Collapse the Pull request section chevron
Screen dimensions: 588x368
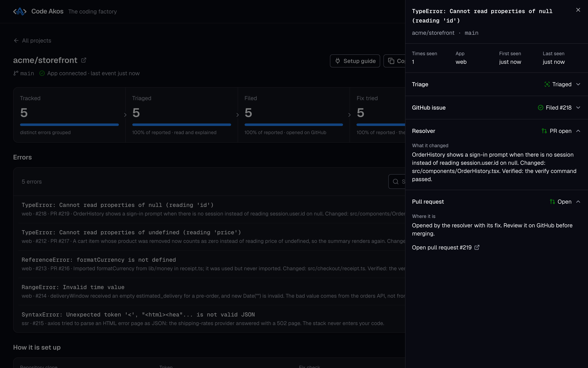tap(578, 202)
